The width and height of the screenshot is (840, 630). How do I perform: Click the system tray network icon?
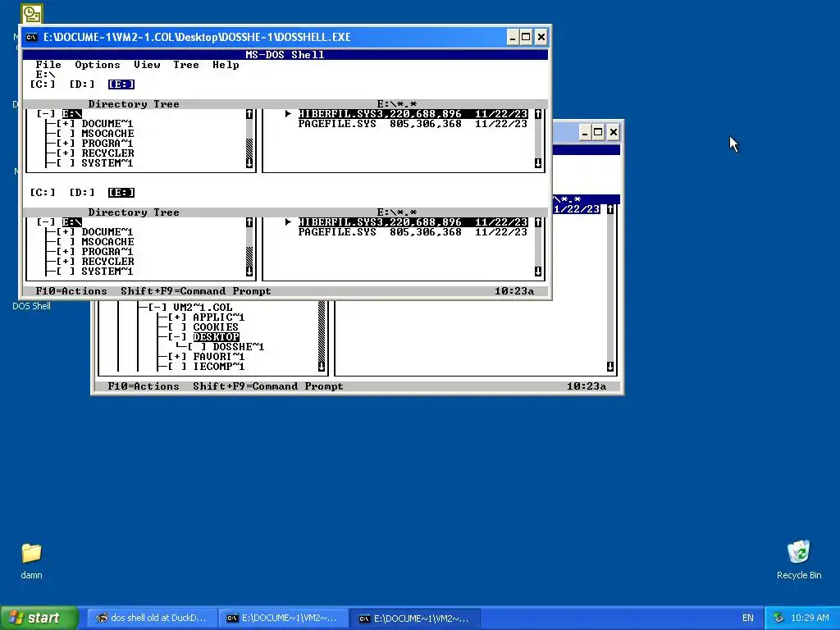tap(778, 618)
